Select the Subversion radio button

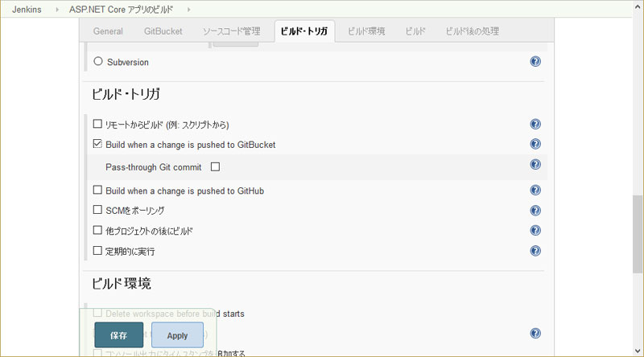[x=97, y=61]
